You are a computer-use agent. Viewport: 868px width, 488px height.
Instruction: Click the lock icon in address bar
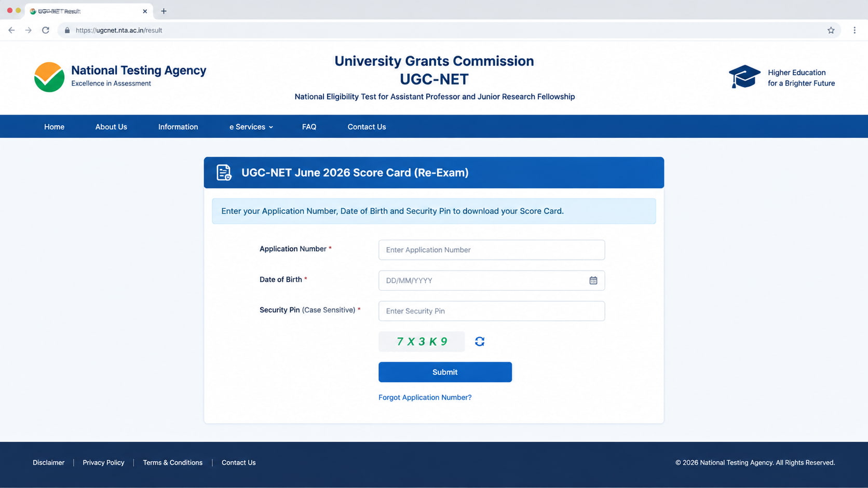67,30
